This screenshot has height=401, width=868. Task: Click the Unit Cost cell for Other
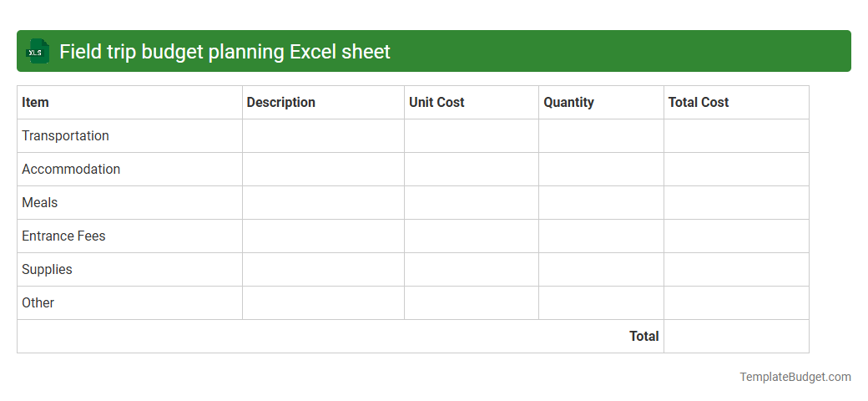point(472,303)
